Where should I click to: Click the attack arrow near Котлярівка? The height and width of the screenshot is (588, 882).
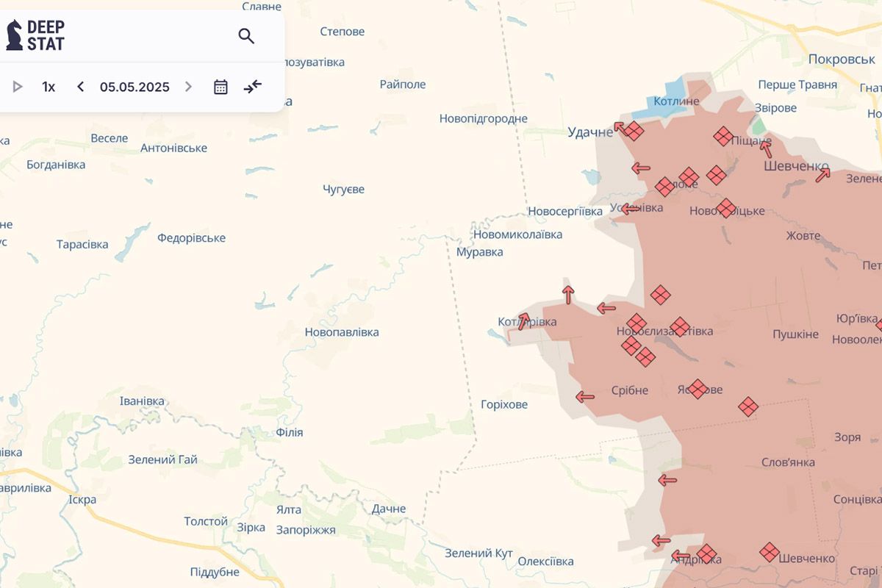coord(523,321)
